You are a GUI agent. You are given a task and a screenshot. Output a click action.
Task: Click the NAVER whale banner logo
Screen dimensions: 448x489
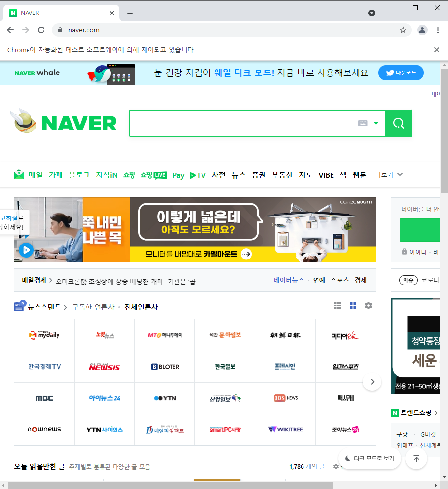pyautogui.click(x=37, y=72)
